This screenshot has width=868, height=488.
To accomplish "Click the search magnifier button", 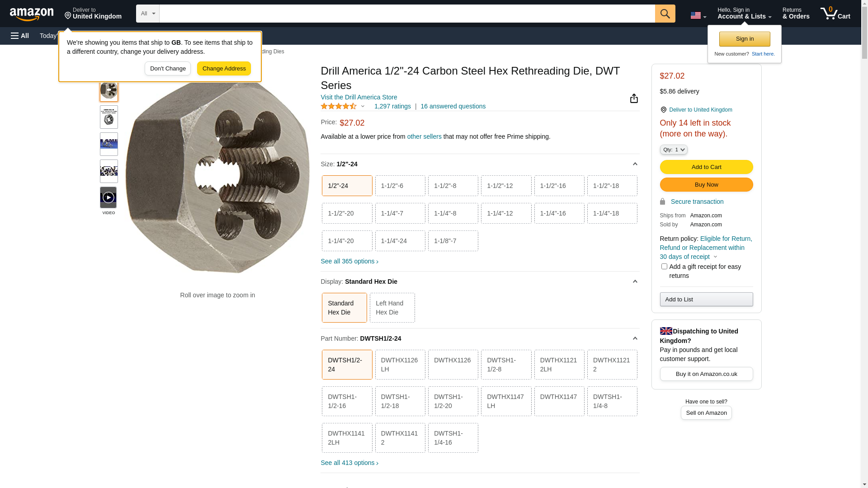I will coord(665,14).
